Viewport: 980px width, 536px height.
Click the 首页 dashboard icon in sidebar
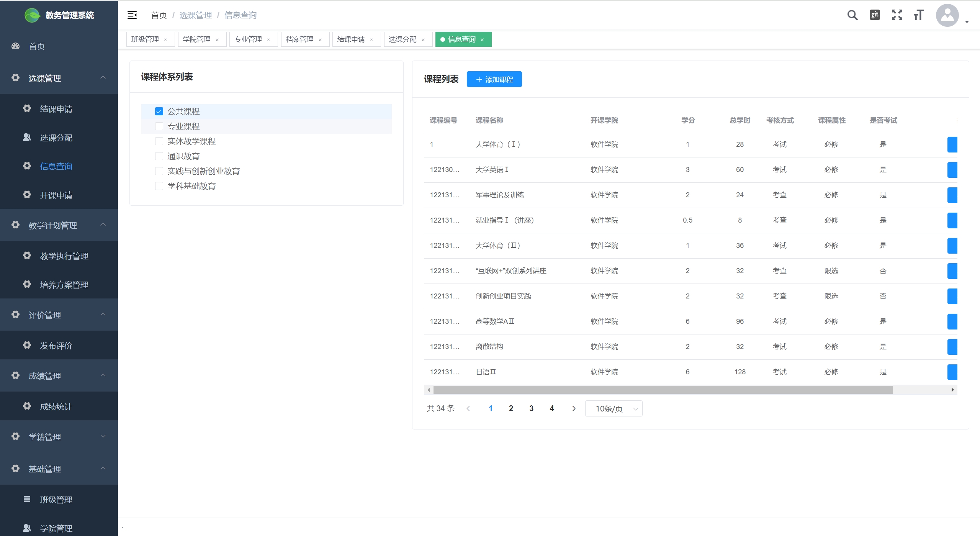pos(16,46)
